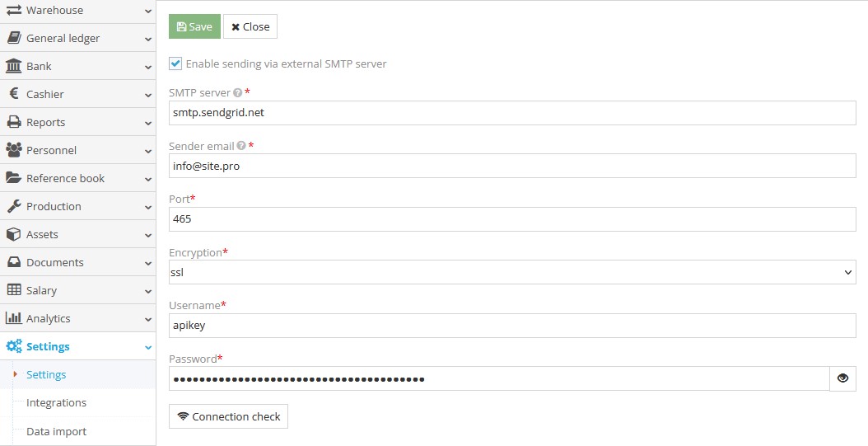The height and width of the screenshot is (446, 868).
Task: Uncheck Enable sending via external SMTP server
Action: coord(175,63)
